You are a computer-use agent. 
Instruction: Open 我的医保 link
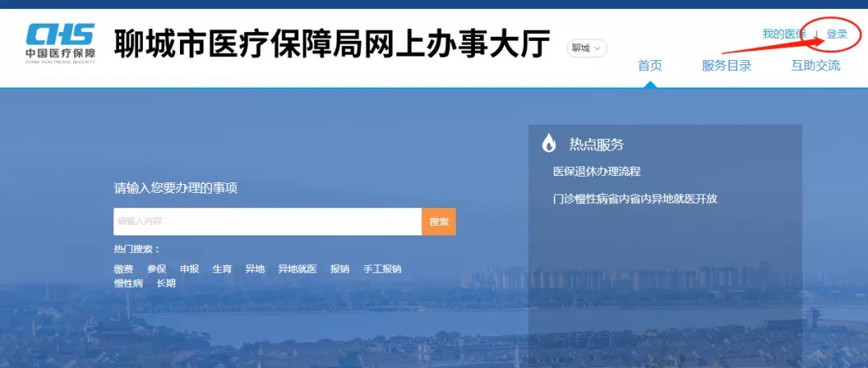(784, 34)
